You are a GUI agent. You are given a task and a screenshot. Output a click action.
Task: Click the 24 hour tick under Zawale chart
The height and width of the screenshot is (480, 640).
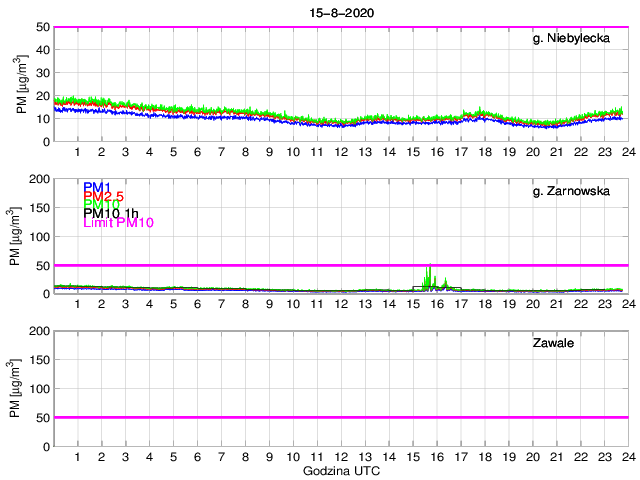(628, 457)
